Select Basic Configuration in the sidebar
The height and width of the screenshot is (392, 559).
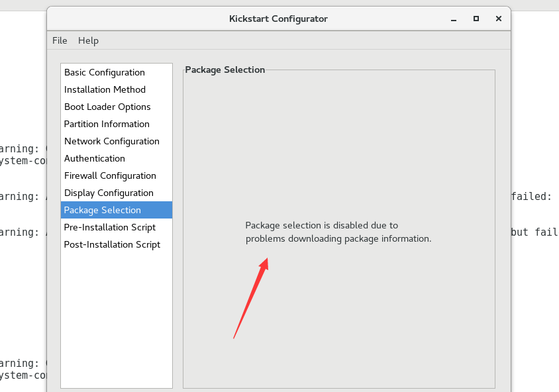pyautogui.click(x=117, y=72)
